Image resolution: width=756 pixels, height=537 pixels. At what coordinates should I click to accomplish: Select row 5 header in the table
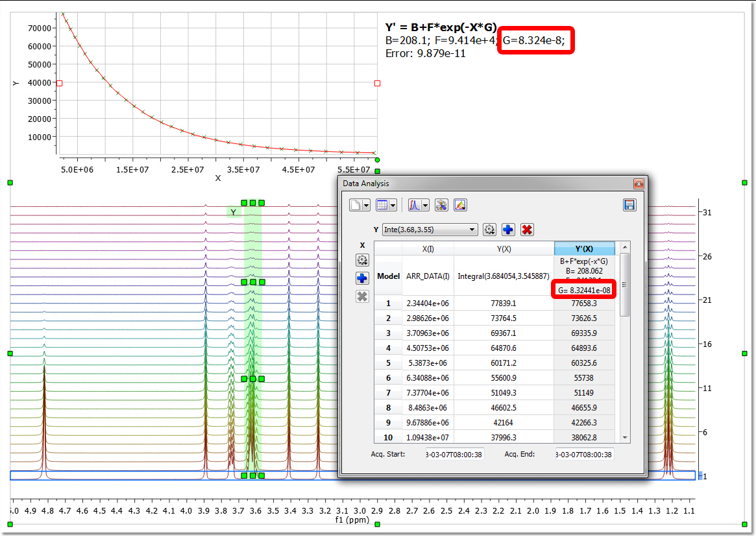(388, 363)
